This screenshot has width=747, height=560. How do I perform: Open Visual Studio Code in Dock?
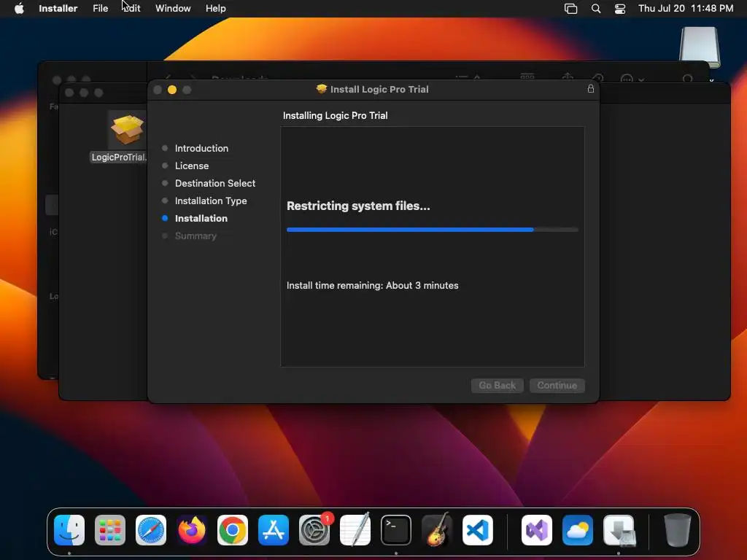[x=478, y=530]
